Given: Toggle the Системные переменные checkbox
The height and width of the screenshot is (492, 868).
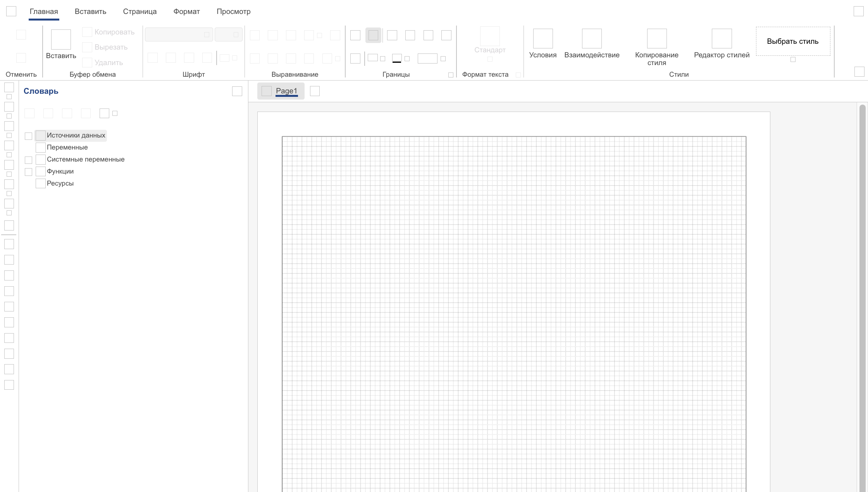Looking at the screenshot, I should [40, 159].
